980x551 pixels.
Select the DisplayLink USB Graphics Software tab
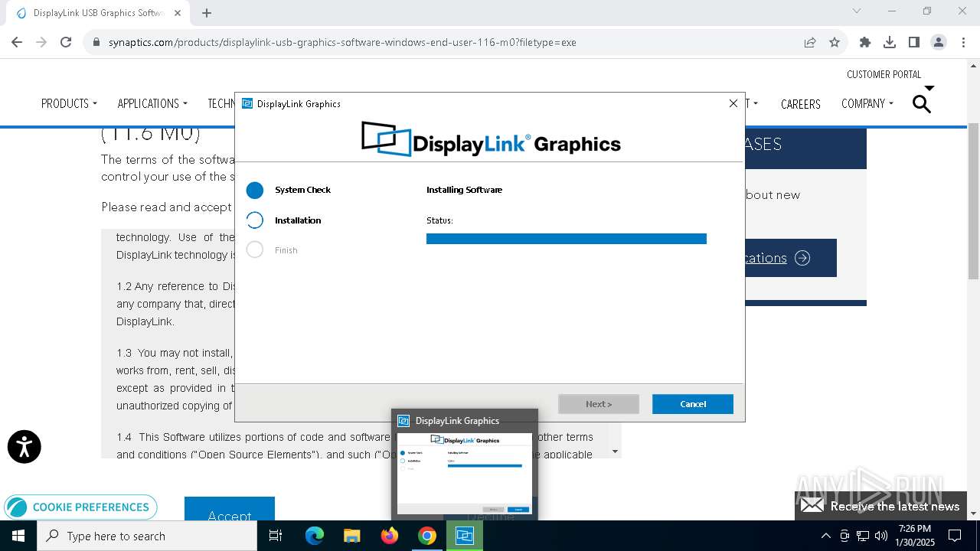point(98,13)
